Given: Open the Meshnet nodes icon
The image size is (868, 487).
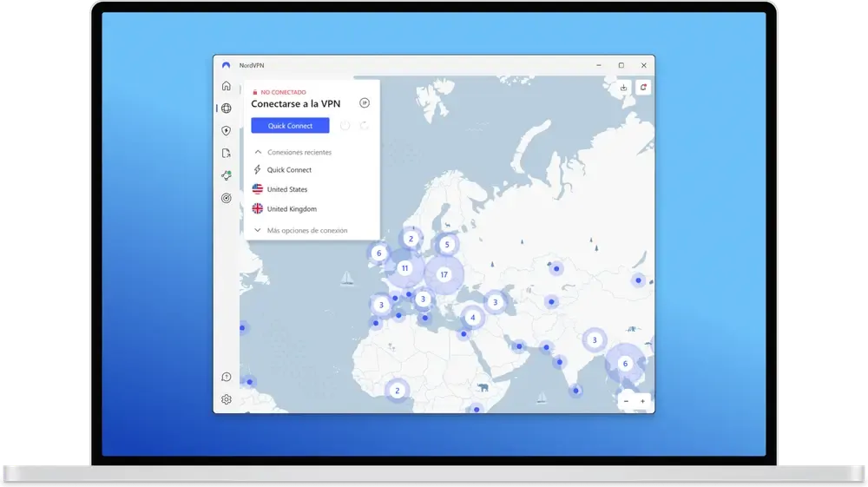Looking at the screenshot, I should click(227, 175).
